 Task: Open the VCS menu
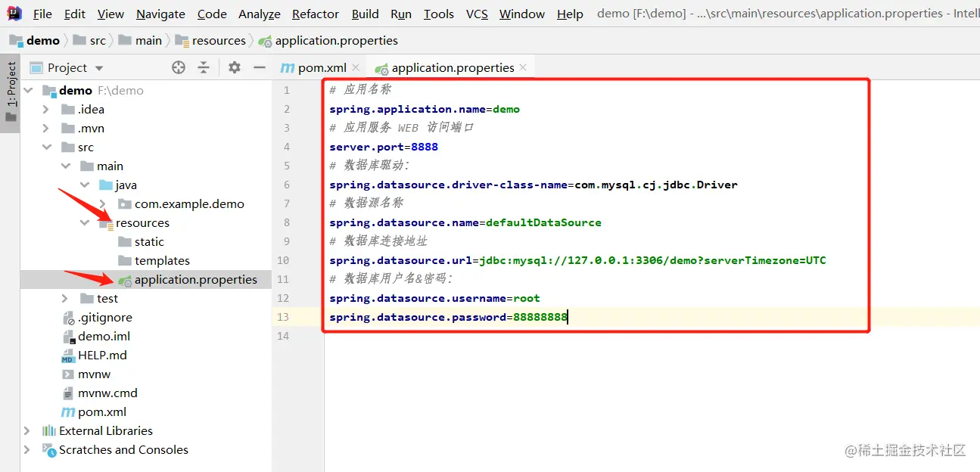click(477, 14)
